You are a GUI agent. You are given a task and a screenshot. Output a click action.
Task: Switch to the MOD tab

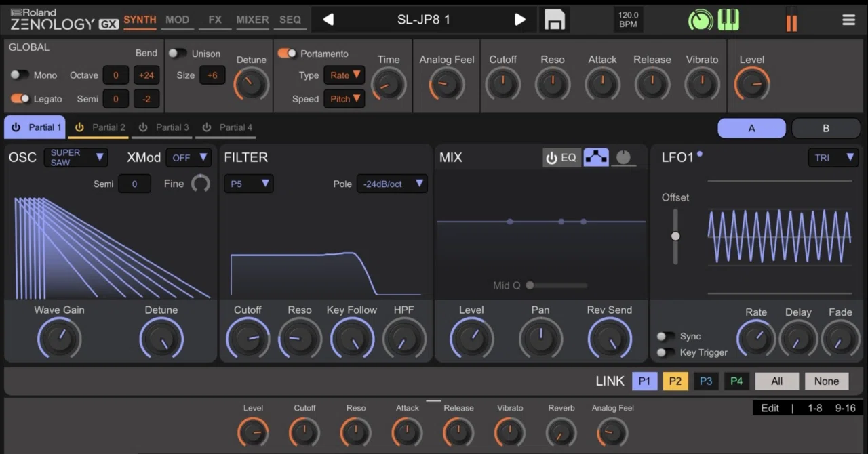point(177,20)
